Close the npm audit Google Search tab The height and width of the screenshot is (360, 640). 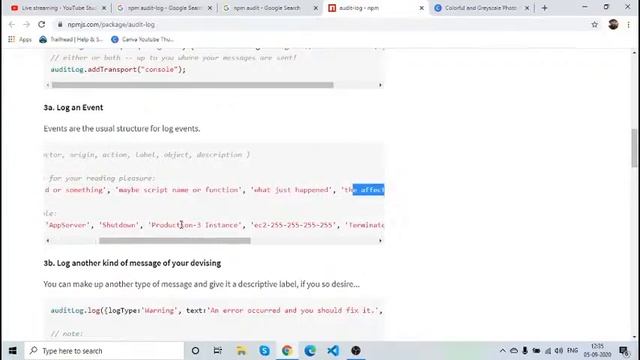(x=316, y=8)
